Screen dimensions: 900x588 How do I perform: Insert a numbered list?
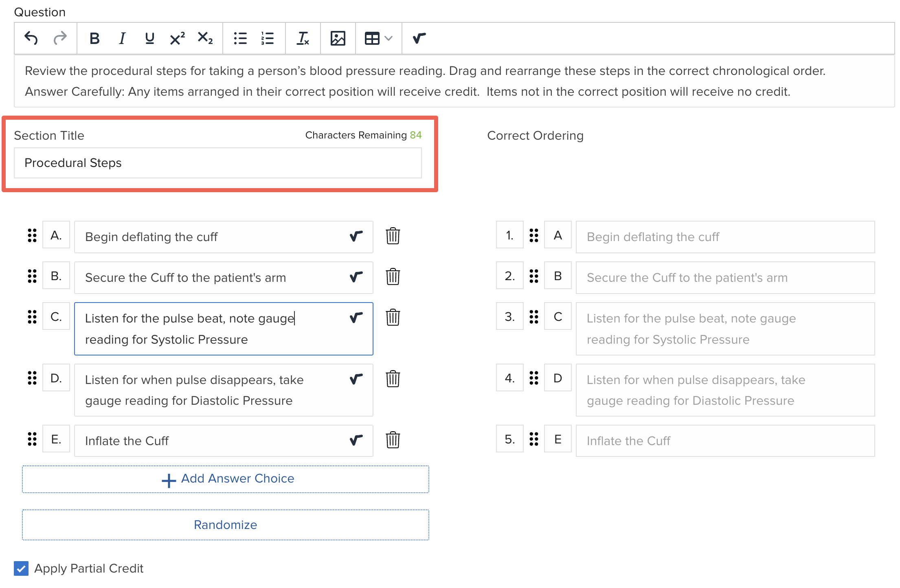[268, 38]
